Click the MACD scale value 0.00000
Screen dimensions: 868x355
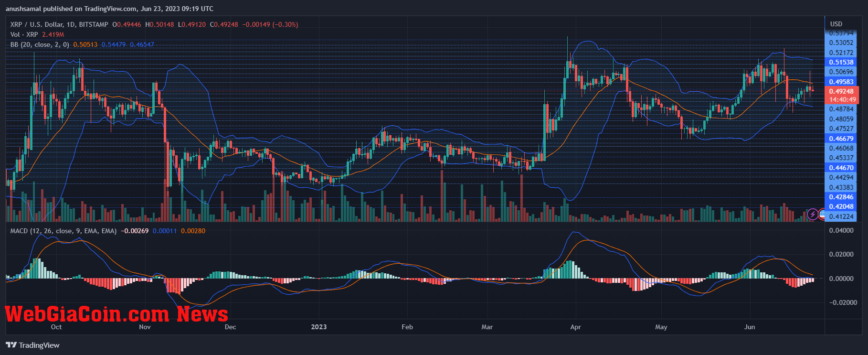pos(841,279)
